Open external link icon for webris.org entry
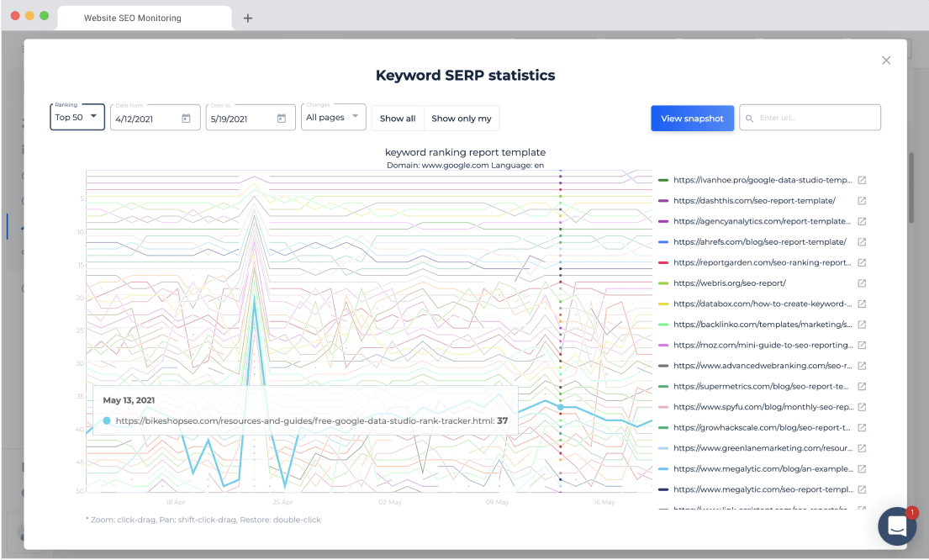This screenshot has width=929, height=560. click(x=862, y=283)
